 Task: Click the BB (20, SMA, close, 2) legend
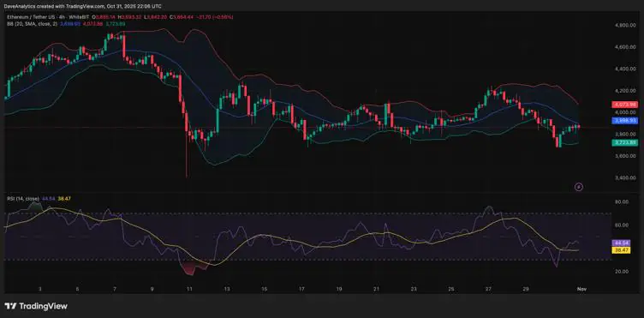click(33, 24)
